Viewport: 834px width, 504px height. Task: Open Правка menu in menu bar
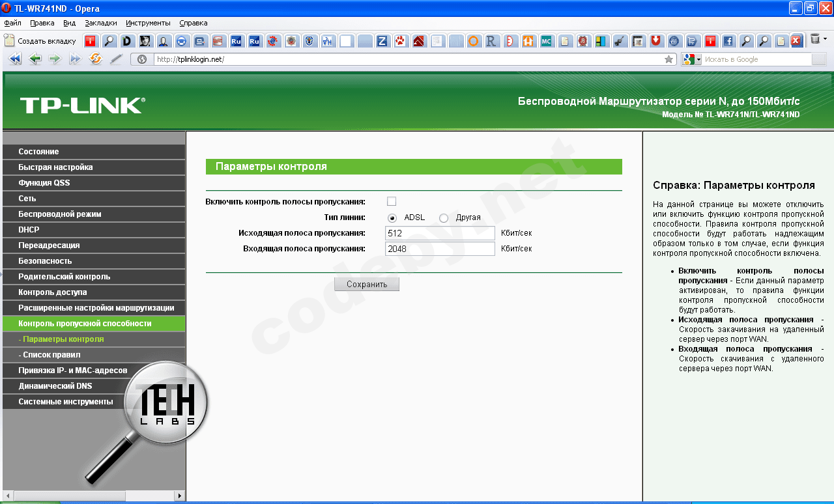pos(42,23)
